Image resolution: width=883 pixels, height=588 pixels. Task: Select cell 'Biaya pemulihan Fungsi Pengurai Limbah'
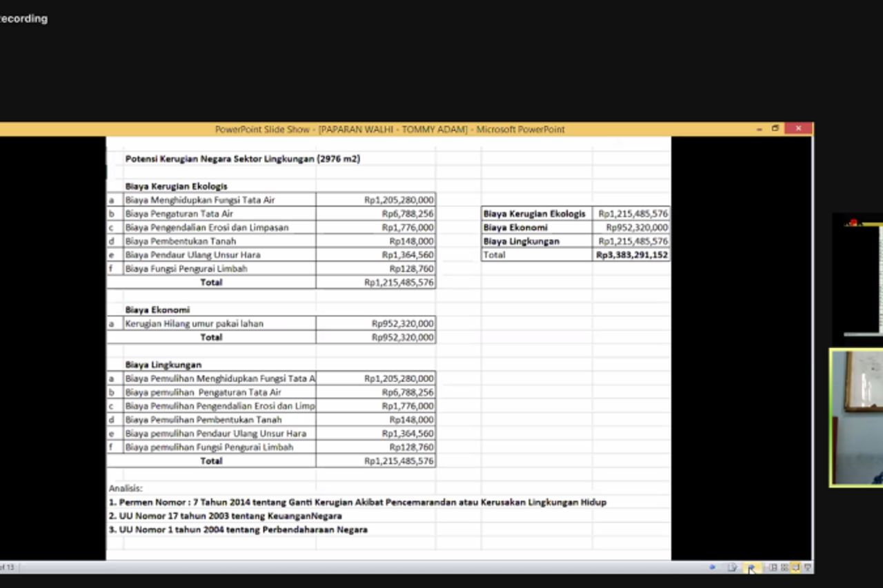pyautogui.click(x=219, y=447)
